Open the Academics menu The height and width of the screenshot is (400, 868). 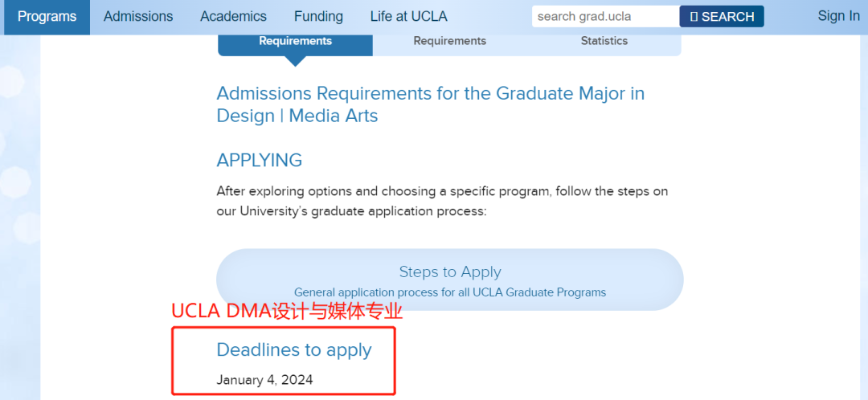click(234, 17)
